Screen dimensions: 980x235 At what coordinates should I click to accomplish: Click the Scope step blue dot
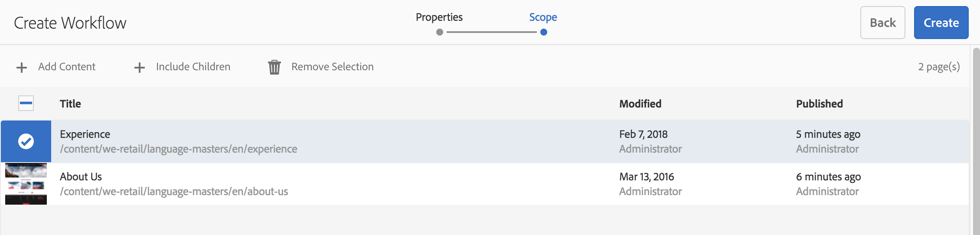(x=544, y=32)
